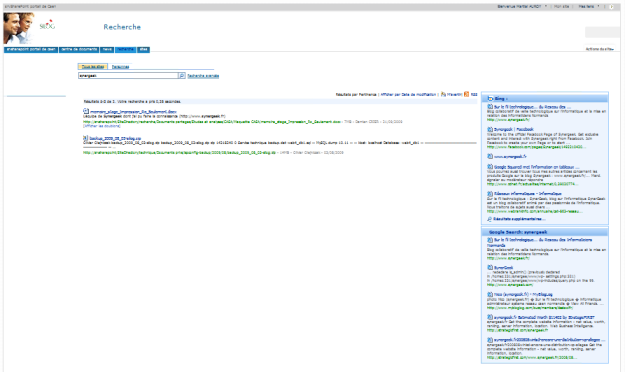Click the Bing logo icon in panel header

pos(490,98)
